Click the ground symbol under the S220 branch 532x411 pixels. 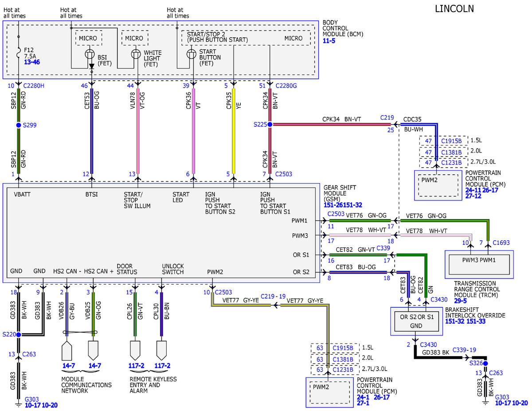19,404
